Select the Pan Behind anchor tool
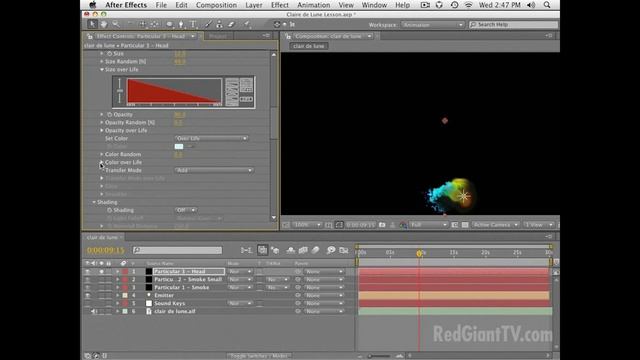 [155, 24]
